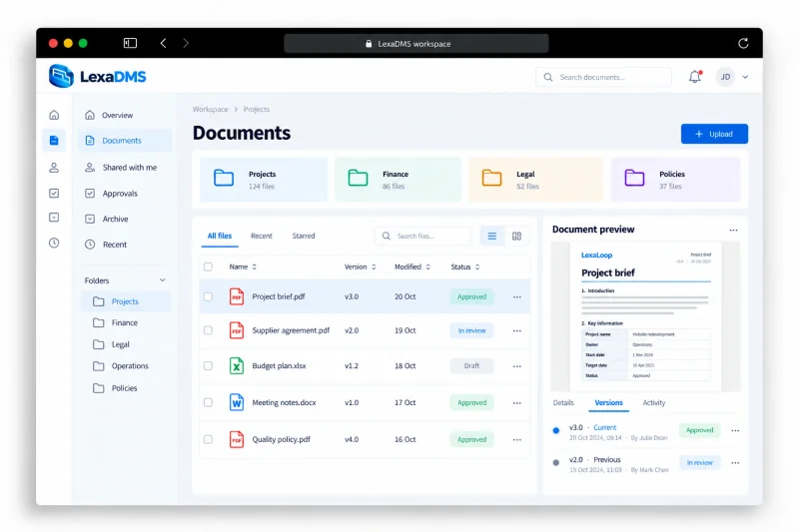Open more options for Meeting notes.docx row
The width and height of the screenshot is (799, 532).
pos(517,402)
